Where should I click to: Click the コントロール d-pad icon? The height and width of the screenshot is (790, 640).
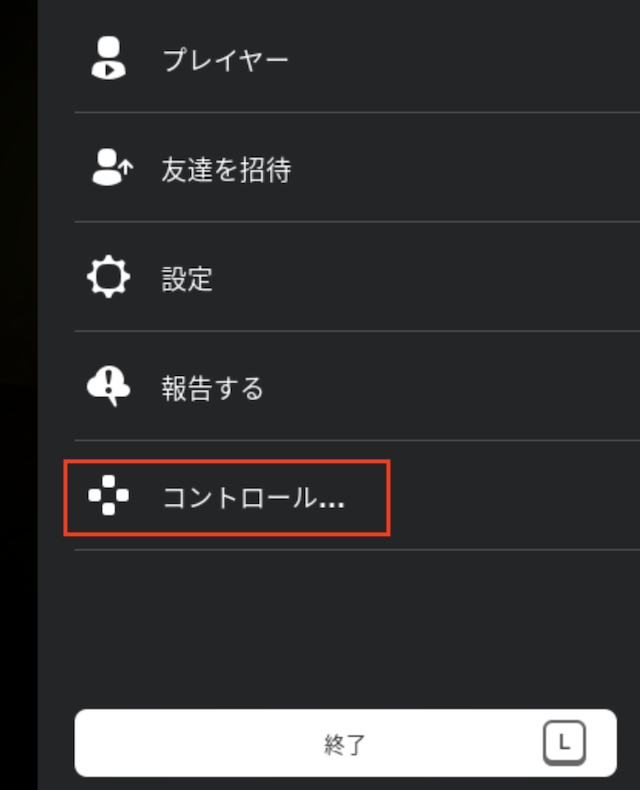tap(108, 495)
